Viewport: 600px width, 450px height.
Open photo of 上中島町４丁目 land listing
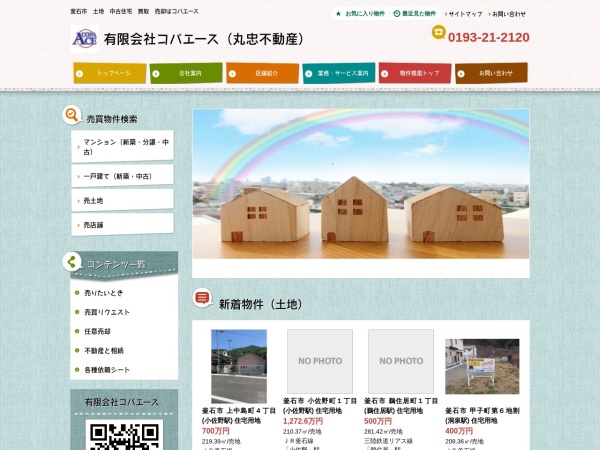tap(239, 366)
